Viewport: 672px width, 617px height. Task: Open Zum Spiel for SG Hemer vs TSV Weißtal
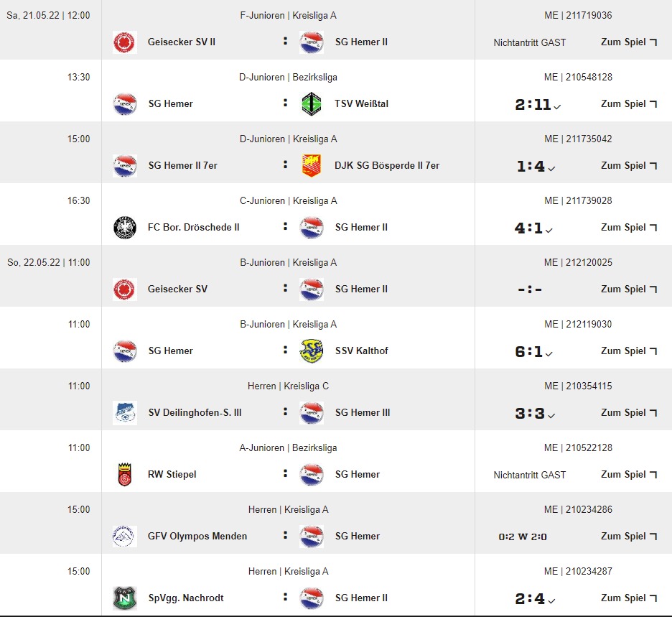click(x=629, y=104)
